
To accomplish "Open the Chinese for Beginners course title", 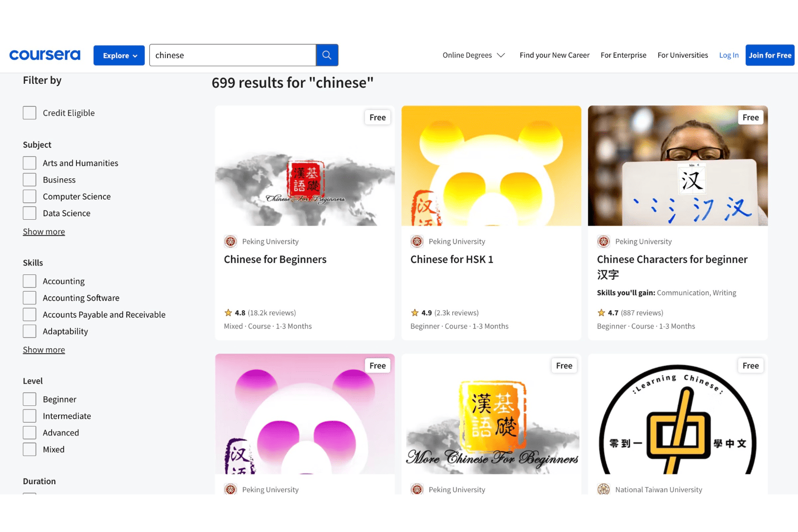I will coord(275,260).
